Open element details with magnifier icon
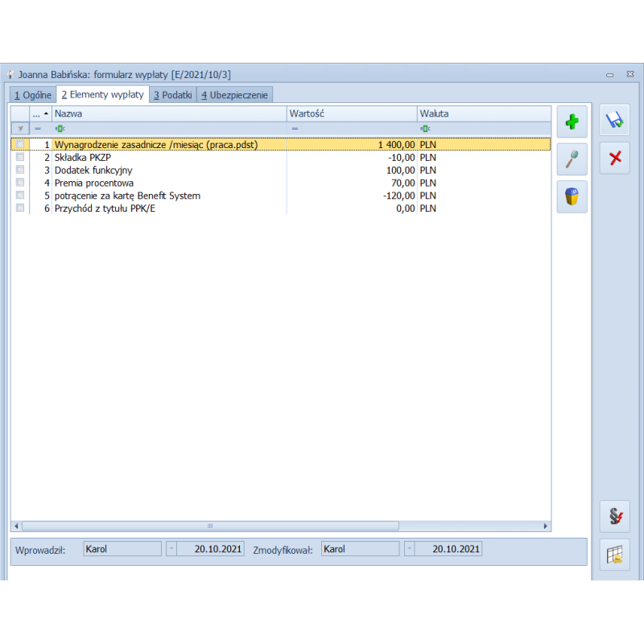644x644 pixels. [572, 159]
